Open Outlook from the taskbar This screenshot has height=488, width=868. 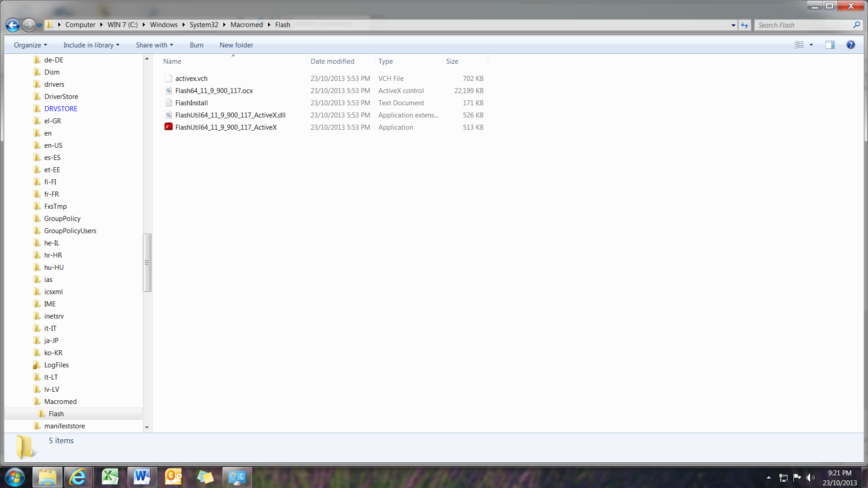pos(174,477)
